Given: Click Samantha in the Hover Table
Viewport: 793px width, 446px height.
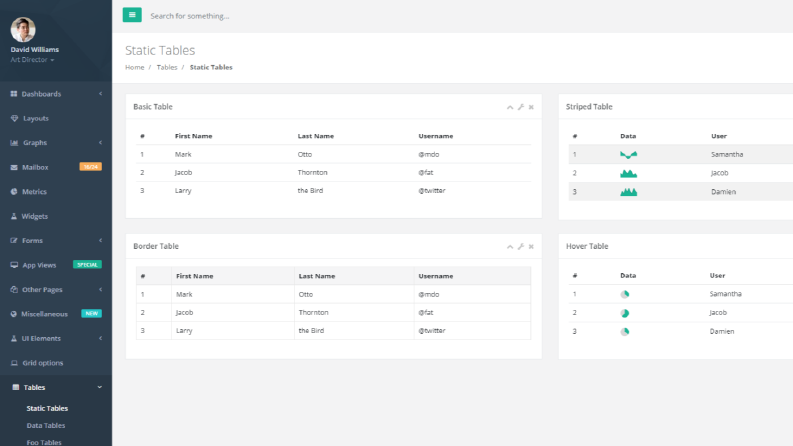Looking at the screenshot, I should [x=726, y=294].
